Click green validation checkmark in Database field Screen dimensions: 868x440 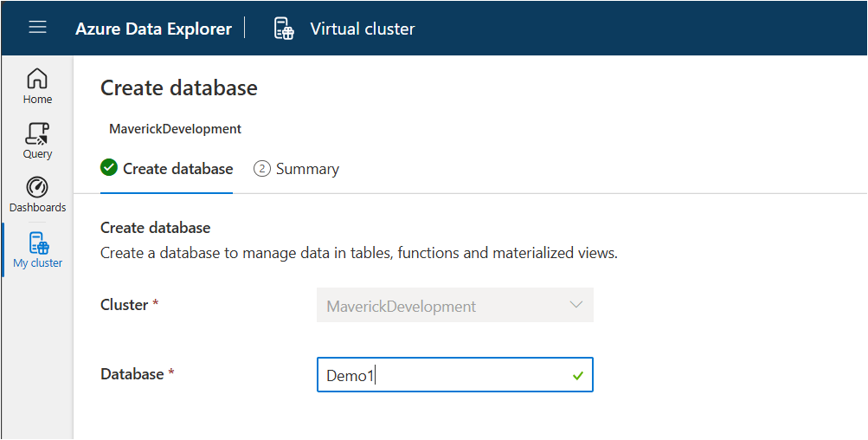click(x=577, y=376)
